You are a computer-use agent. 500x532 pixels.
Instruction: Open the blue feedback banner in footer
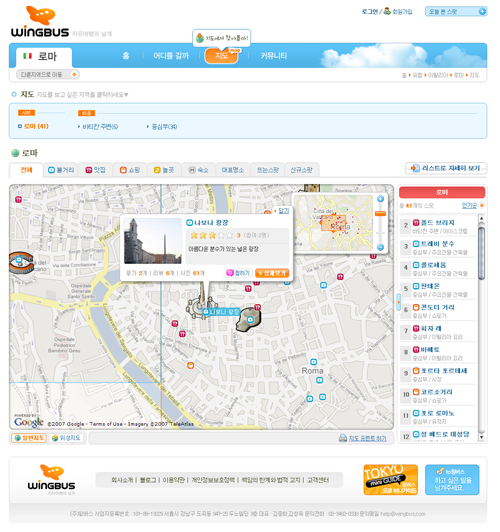click(452, 479)
